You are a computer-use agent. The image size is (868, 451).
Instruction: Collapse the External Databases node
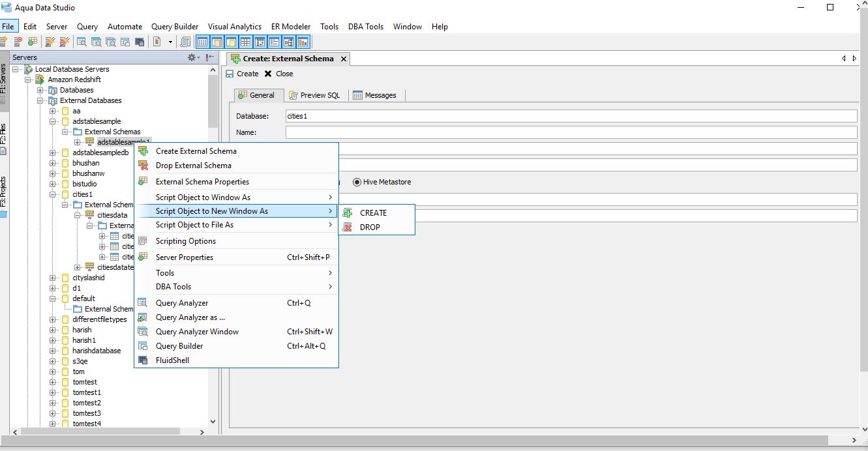tap(40, 100)
